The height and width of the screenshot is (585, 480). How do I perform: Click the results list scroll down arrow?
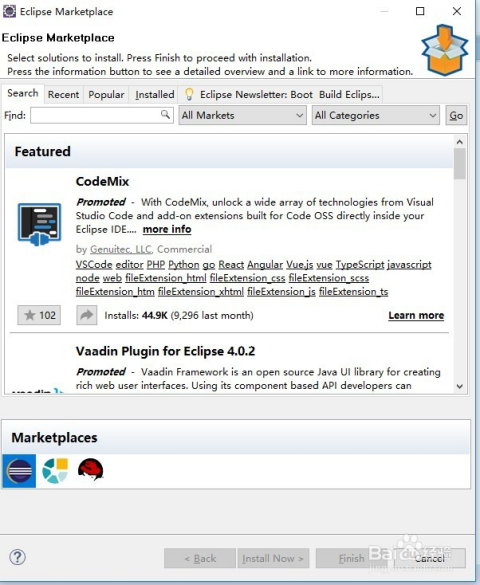[459, 387]
